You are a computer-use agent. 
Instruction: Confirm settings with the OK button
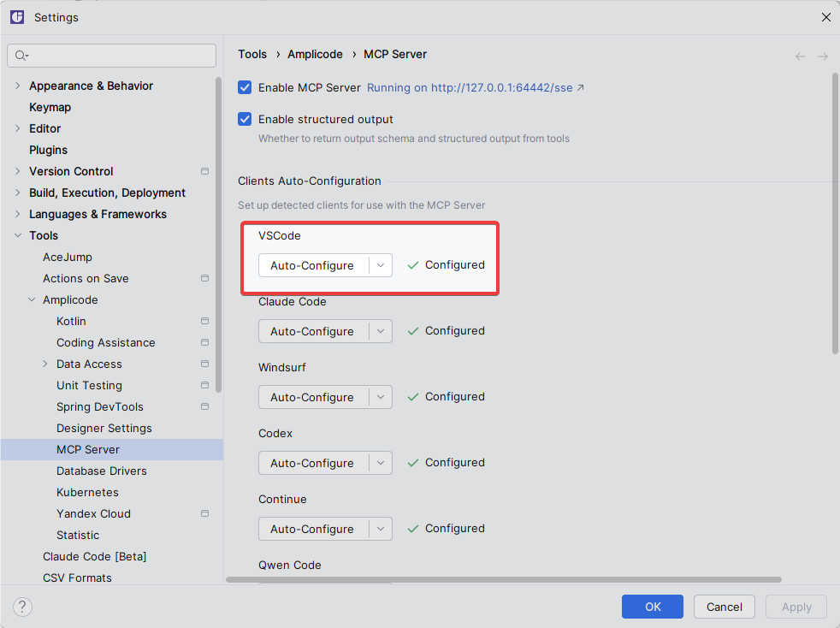pyautogui.click(x=653, y=607)
